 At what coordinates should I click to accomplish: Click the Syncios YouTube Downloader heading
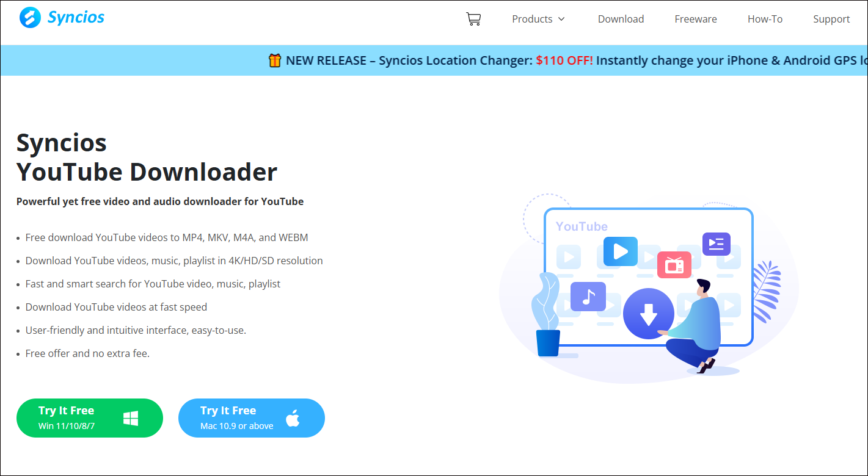tap(147, 157)
